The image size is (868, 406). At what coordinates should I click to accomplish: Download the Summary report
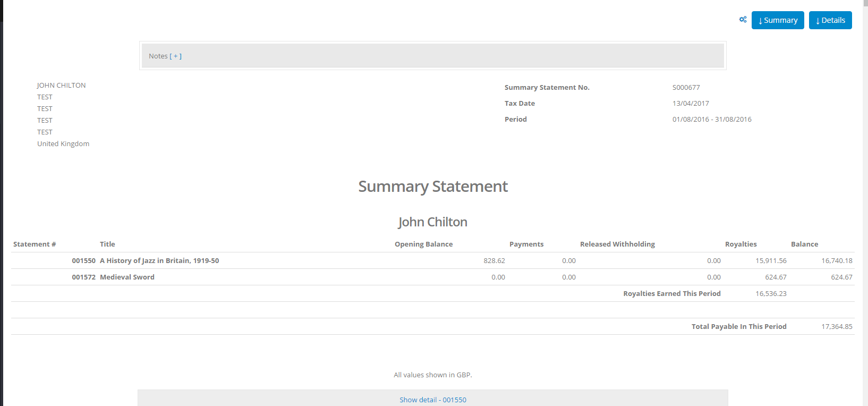[x=778, y=20]
